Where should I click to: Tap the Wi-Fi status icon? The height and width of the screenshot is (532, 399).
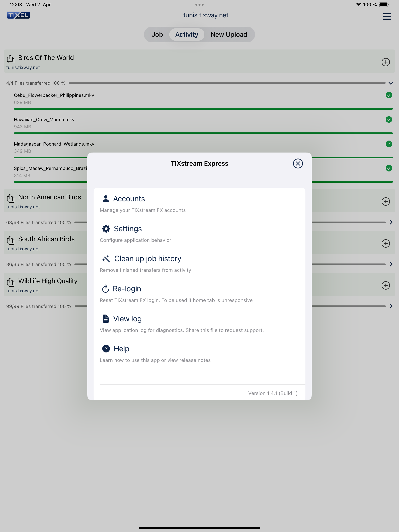coord(359,5)
